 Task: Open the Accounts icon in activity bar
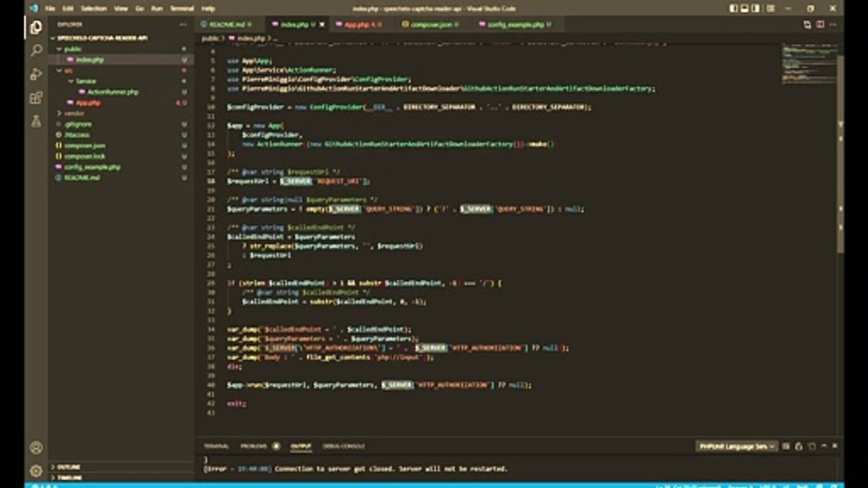36,448
